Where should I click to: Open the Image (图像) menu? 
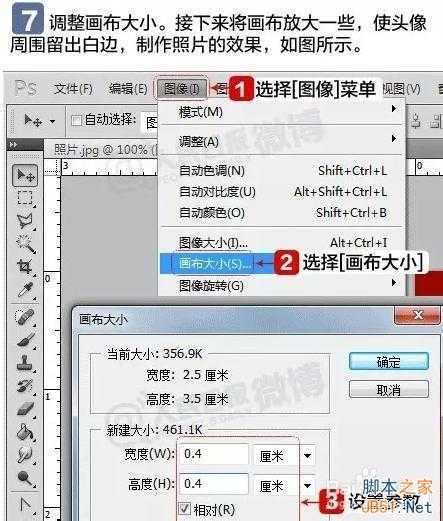[182, 89]
